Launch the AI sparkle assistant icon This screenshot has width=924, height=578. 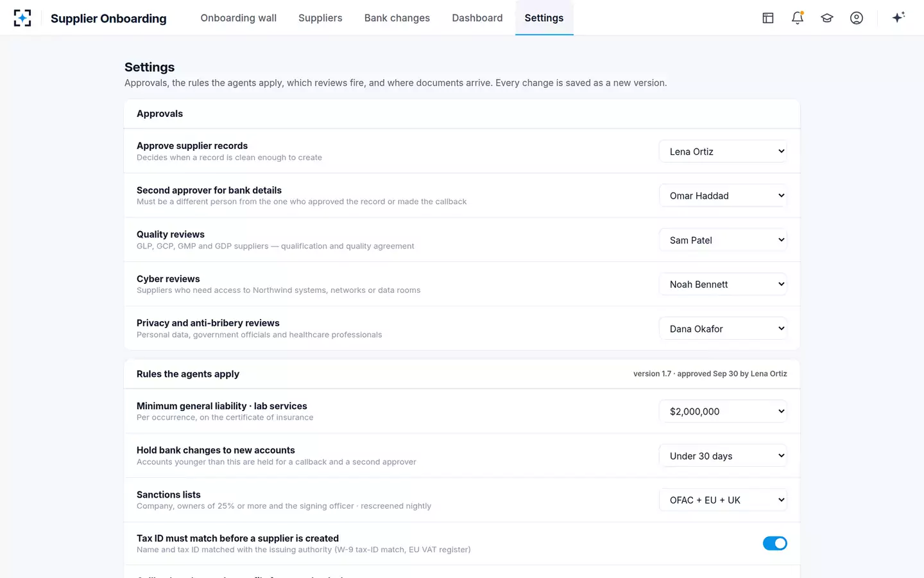coord(898,17)
